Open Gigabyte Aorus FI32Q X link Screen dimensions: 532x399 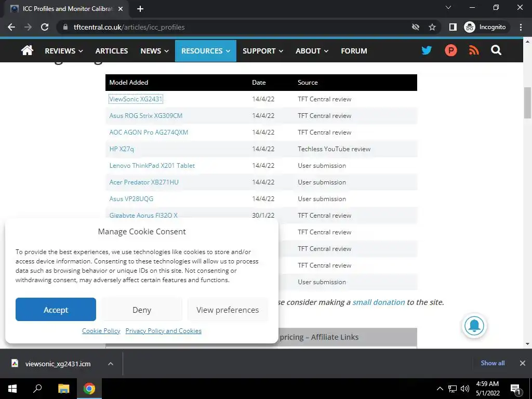click(143, 215)
